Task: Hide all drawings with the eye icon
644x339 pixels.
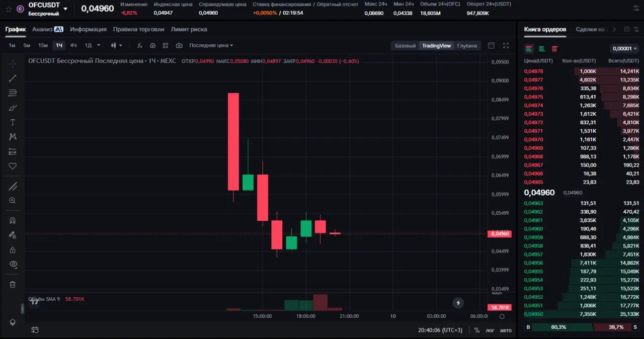Action: (13, 264)
